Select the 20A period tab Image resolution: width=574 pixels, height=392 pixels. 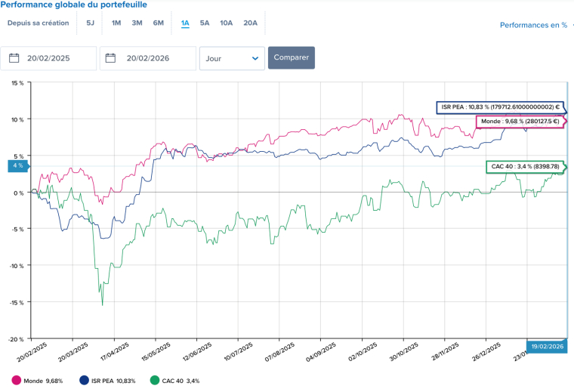[x=250, y=23]
